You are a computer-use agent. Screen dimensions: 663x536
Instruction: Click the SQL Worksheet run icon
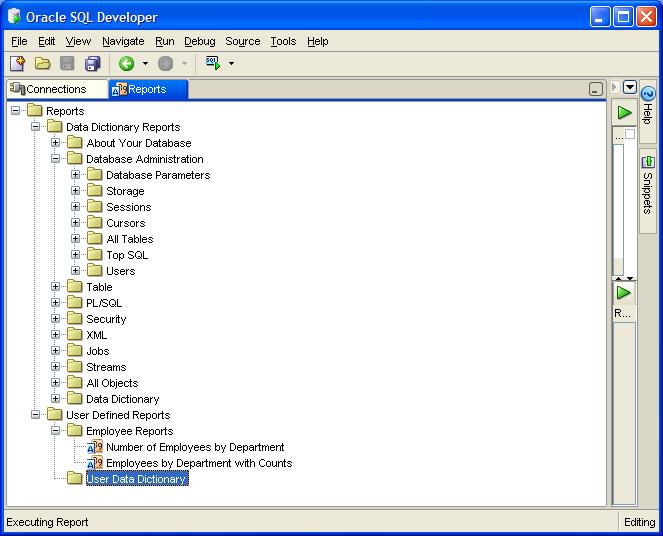coord(213,63)
